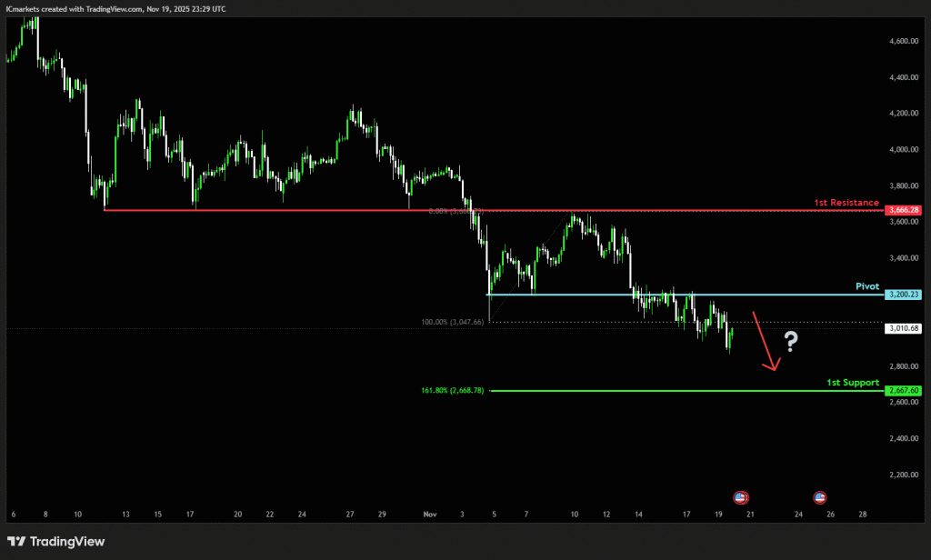Click the 3,010.68 current price label

[903, 328]
